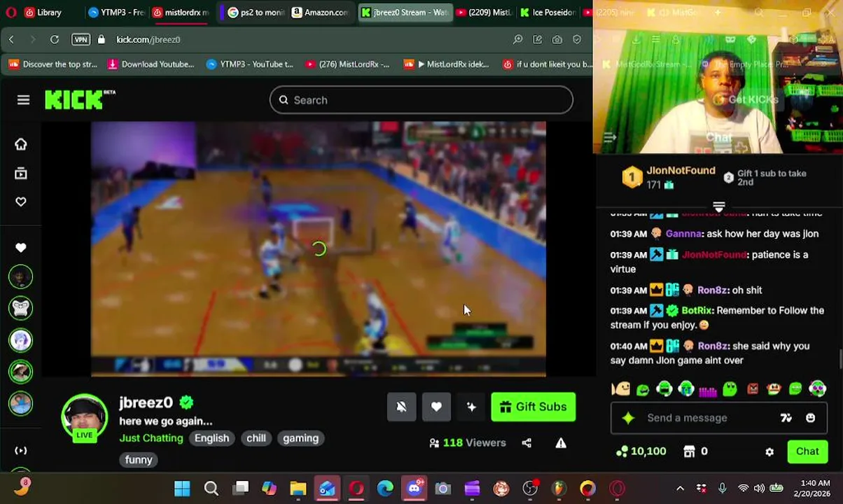This screenshot has width=843, height=504.
Task: Open 'Discover the top str...' bookmark
Action: 53,64
